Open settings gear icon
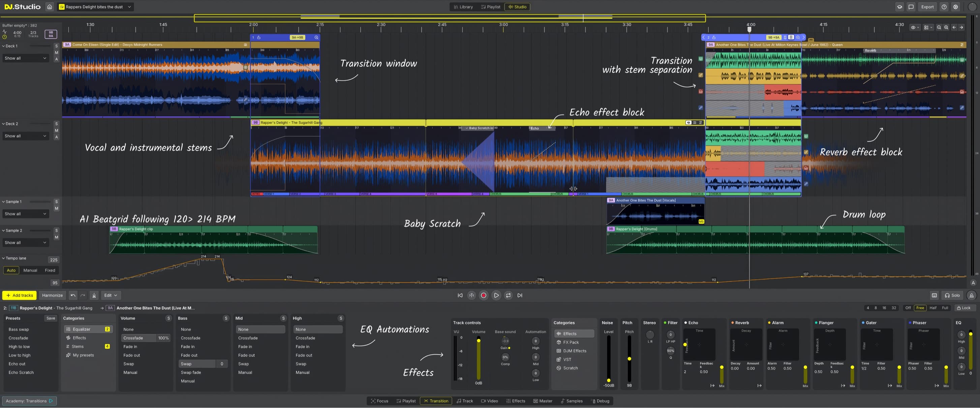 coord(956,7)
